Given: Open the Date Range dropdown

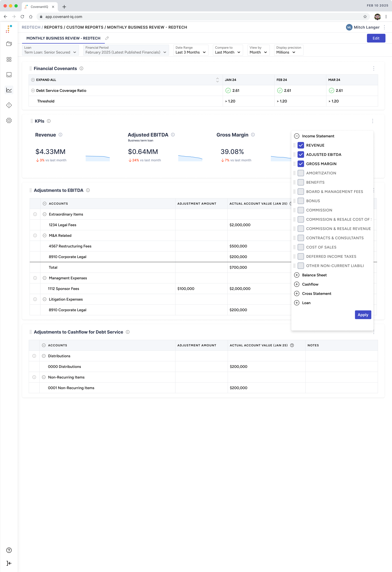Looking at the screenshot, I should 191,52.
